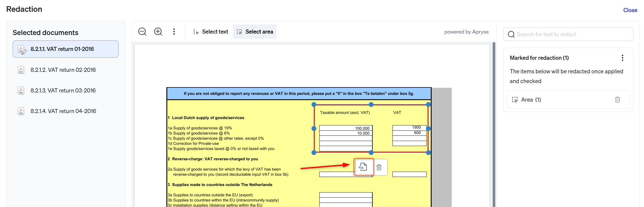Click the 10.000 taxable amount cell
This screenshot has height=207, width=644.
[346, 133]
